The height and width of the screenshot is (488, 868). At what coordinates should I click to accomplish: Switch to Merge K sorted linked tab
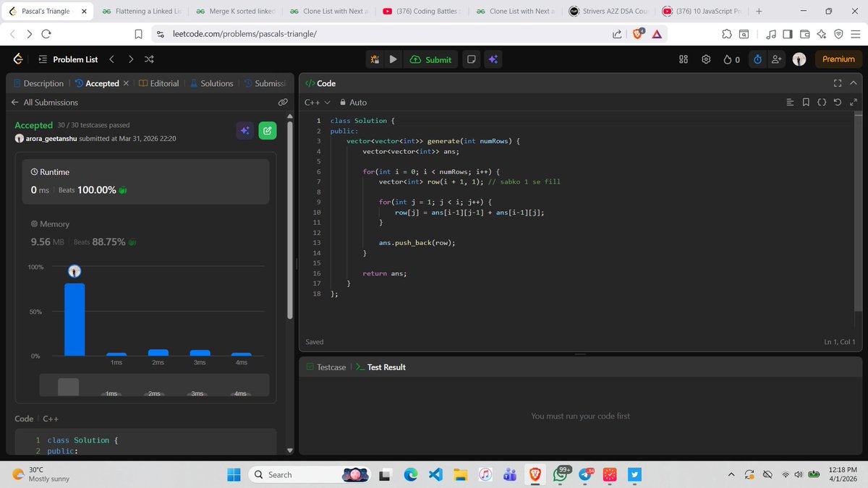(236, 12)
